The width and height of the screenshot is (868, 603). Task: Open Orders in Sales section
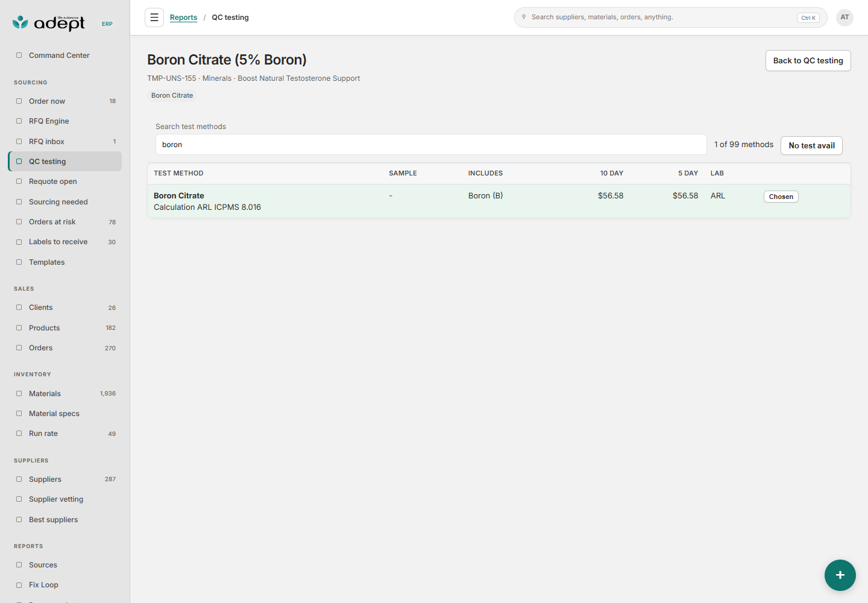[x=65, y=348]
